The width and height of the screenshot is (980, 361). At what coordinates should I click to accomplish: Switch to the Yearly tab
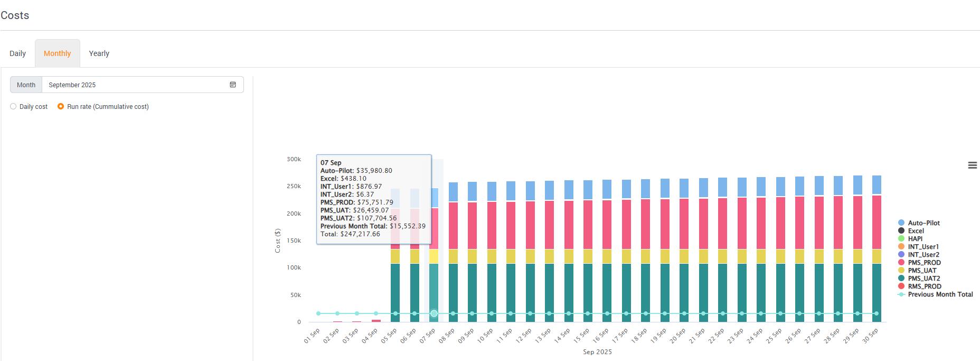[99, 53]
